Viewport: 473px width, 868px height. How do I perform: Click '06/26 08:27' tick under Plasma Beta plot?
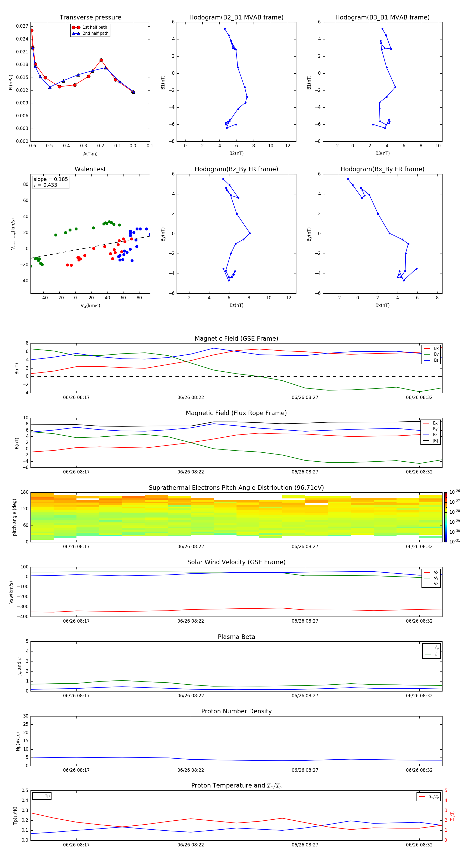305,695
